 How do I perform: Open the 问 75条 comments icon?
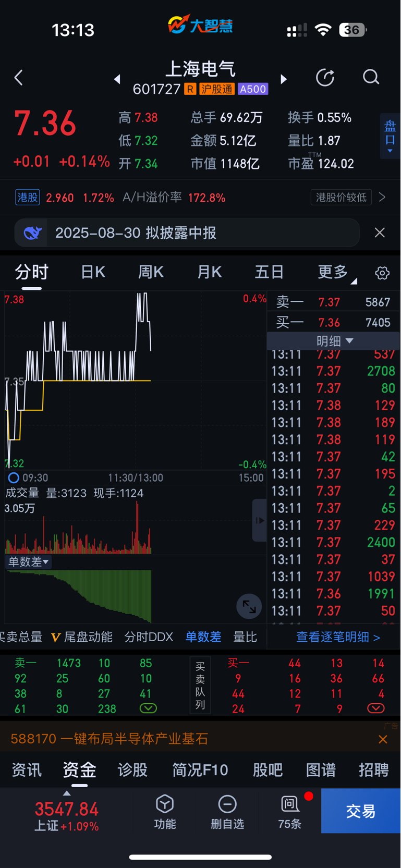(x=290, y=811)
